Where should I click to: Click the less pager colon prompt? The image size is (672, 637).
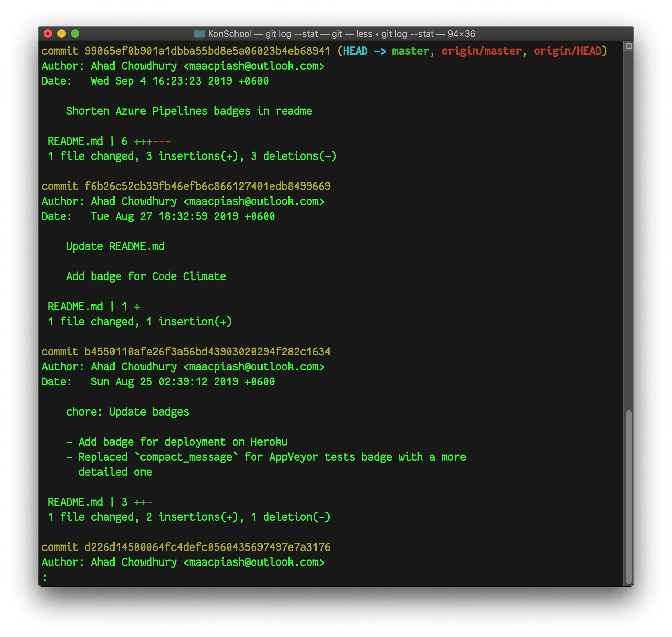click(45, 577)
